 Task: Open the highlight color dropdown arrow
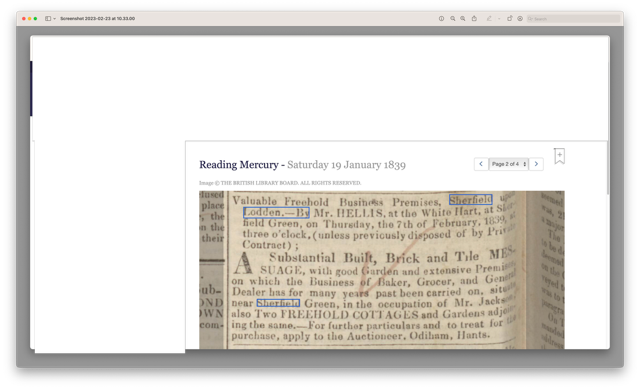499,18
